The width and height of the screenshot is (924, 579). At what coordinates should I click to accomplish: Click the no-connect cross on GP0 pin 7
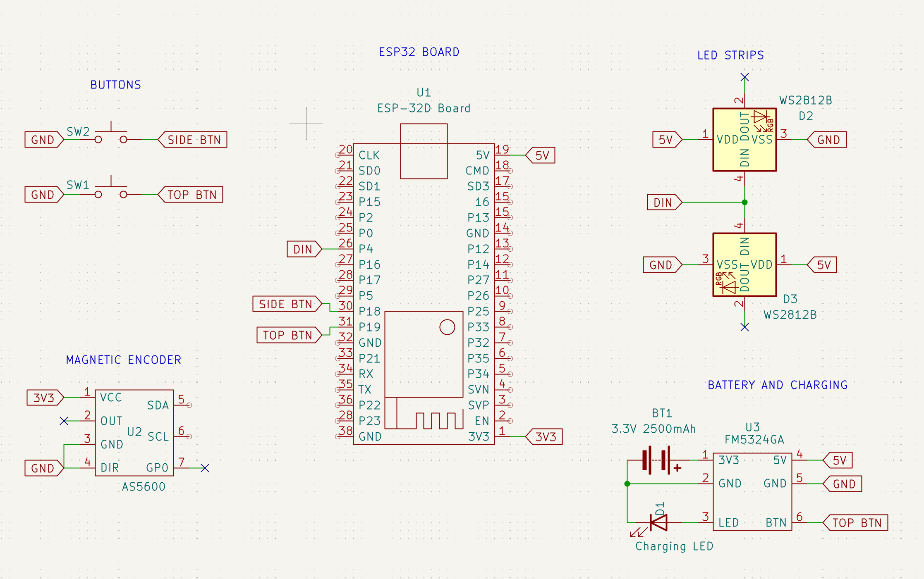click(x=204, y=468)
